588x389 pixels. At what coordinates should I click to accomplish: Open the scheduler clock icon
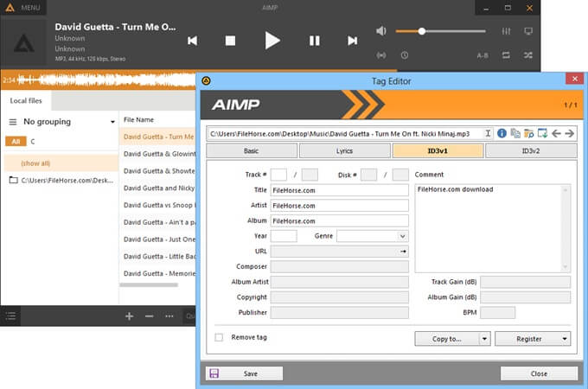point(405,55)
